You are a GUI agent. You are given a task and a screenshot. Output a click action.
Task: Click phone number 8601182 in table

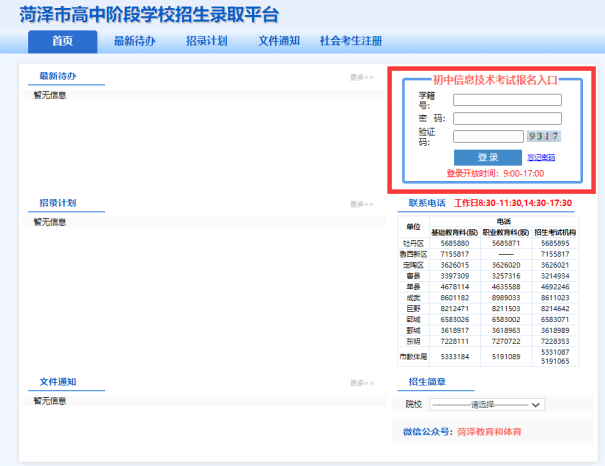point(455,298)
